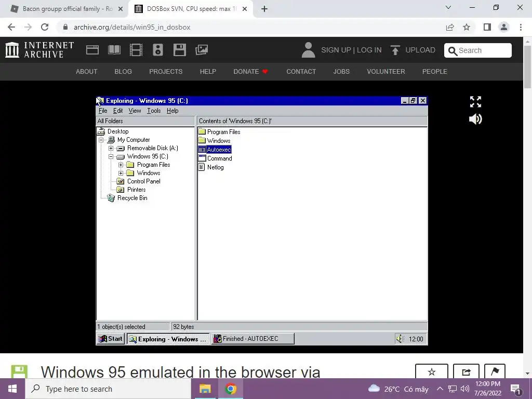Click the UPLOAD link
Screen dimensions: 532x399
[420, 50]
